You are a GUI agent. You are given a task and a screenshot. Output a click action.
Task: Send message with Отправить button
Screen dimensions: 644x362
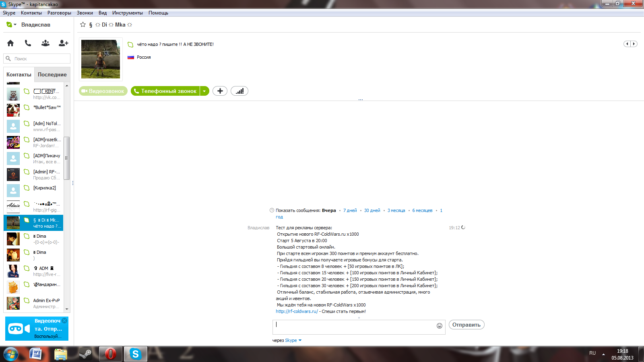pos(466,325)
